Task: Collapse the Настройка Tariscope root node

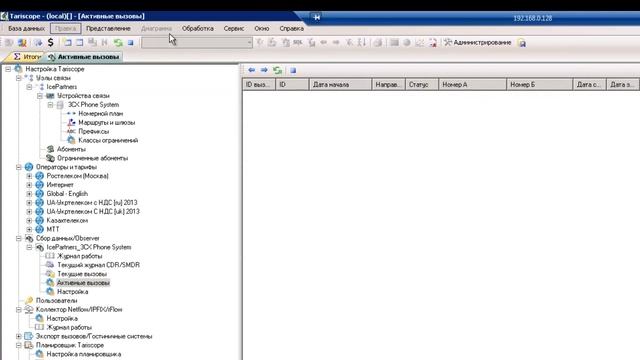Action: coord(8,69)
